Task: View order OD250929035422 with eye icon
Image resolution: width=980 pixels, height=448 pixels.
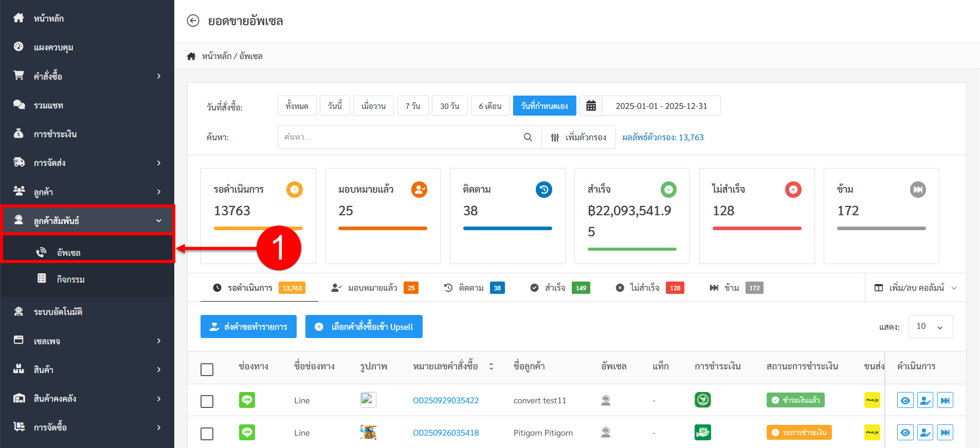Action: pos(905,400)
